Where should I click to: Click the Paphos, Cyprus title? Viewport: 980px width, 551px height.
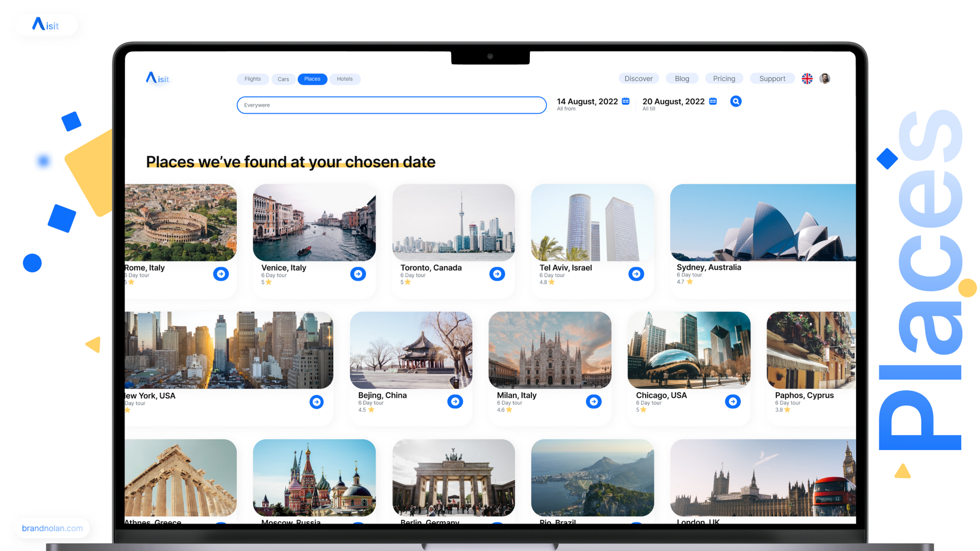(x=804, y=395)
